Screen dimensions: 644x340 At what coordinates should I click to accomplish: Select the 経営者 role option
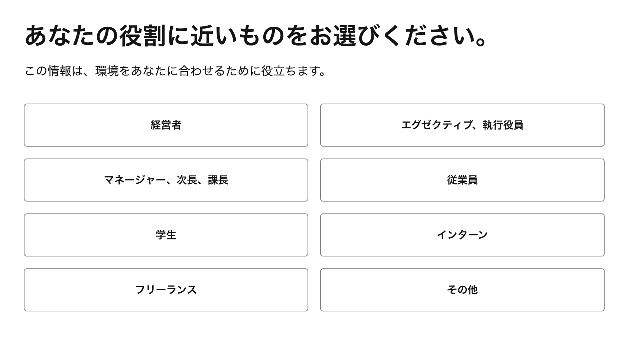click(x=166, y=125)
